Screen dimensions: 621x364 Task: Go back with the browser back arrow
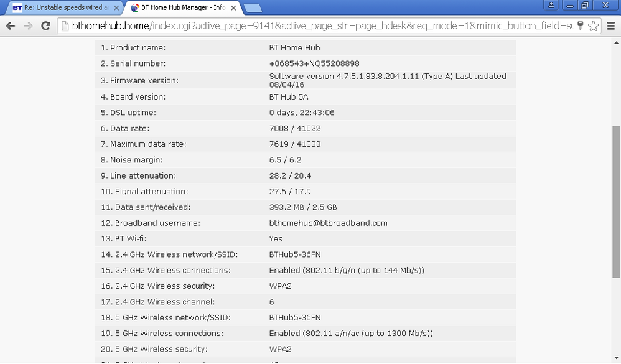[11, 26]
